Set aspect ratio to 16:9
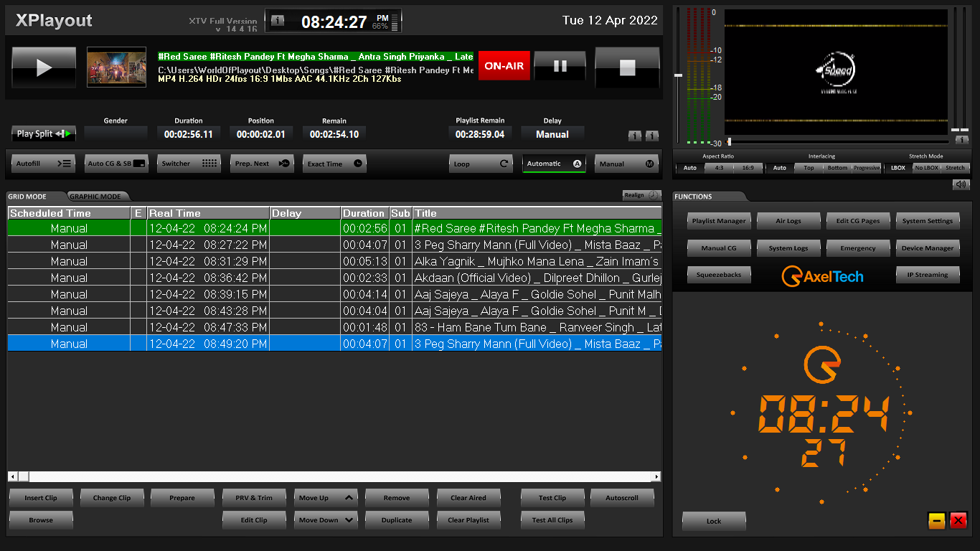Screen dimensions: 980x551 [748, 168]
